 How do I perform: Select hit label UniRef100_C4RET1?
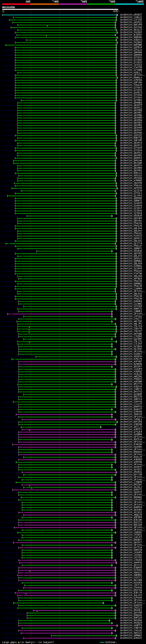[x=131, y=389]
